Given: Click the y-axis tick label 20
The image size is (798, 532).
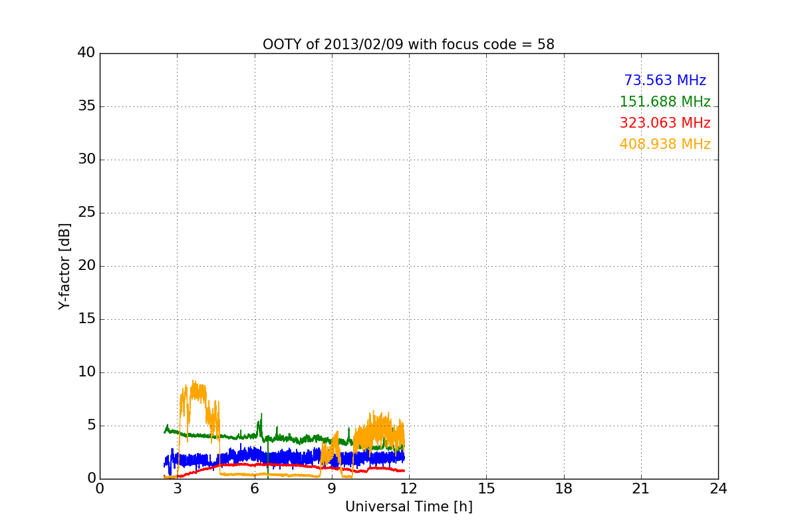Looking at the screenshot, I should tap(86, 266).
